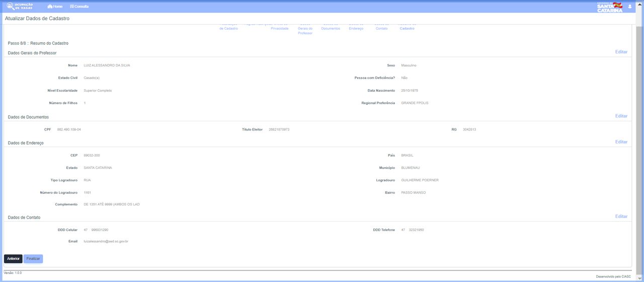This screenshot has width=644, height=282.
Task: Open the Consulta menu
Action: click(79, 7)
